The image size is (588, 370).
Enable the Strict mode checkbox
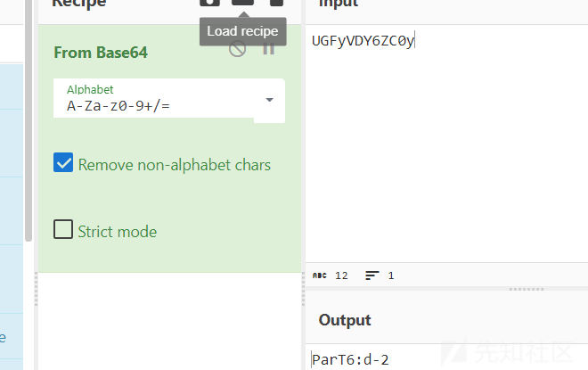63,230
